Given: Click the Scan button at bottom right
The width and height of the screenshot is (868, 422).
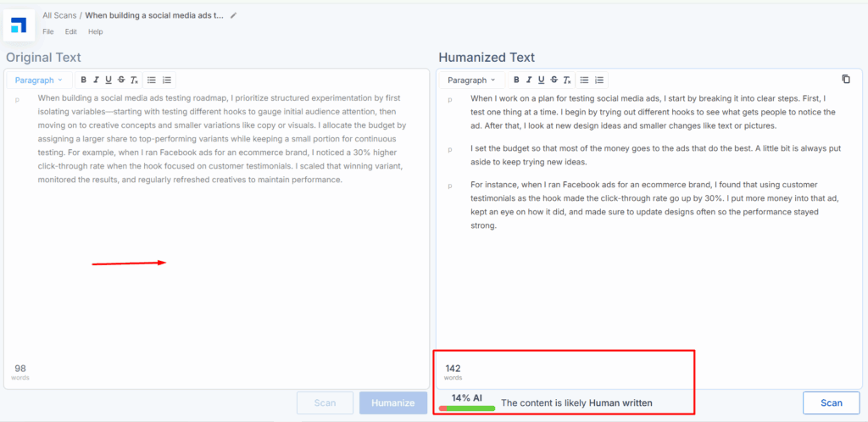Looking at the screenshot, I should [x=831, y=403].
